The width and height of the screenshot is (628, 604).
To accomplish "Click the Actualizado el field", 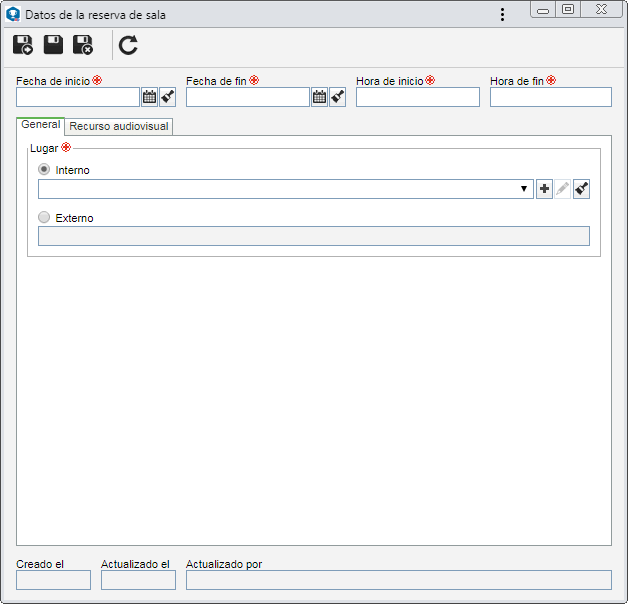I will [138, 580].
